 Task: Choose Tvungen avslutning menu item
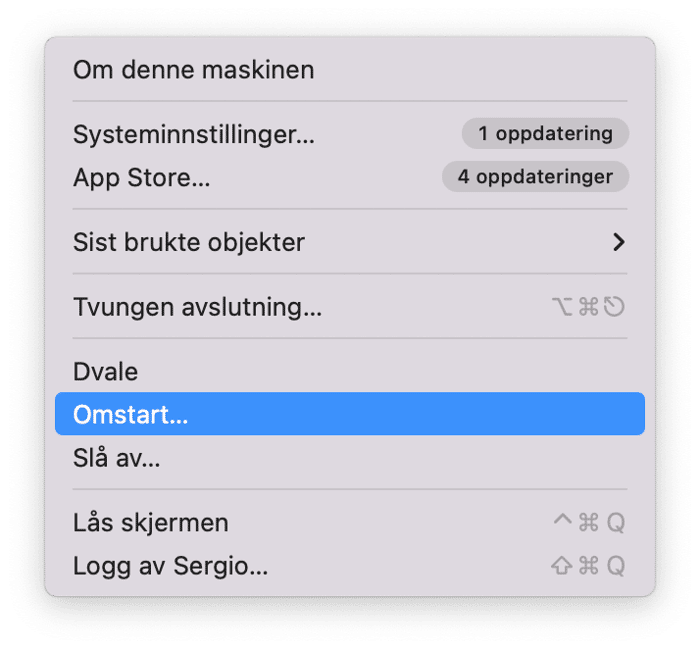coord(197,307)
